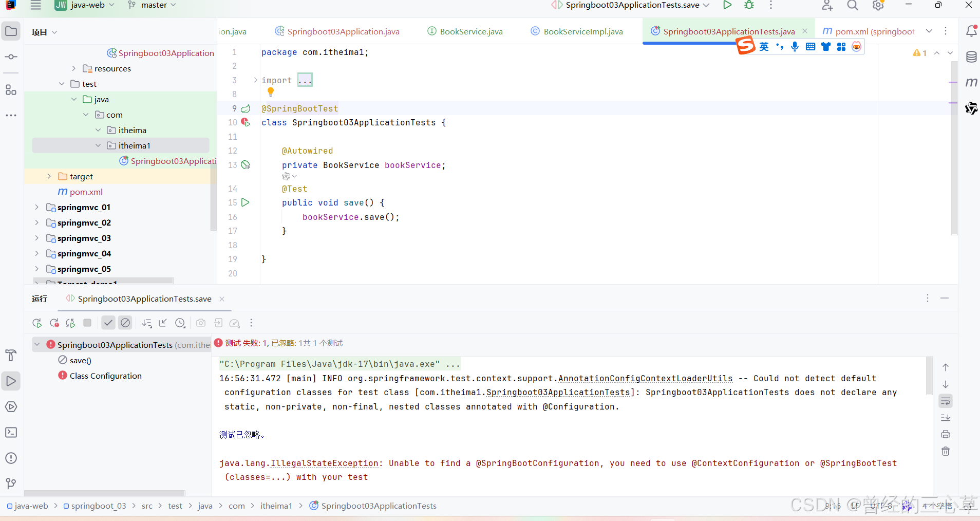Viewport: 980px width, 521px height.
Task: Collapse the test folder
Action: [x=62, y=84]
